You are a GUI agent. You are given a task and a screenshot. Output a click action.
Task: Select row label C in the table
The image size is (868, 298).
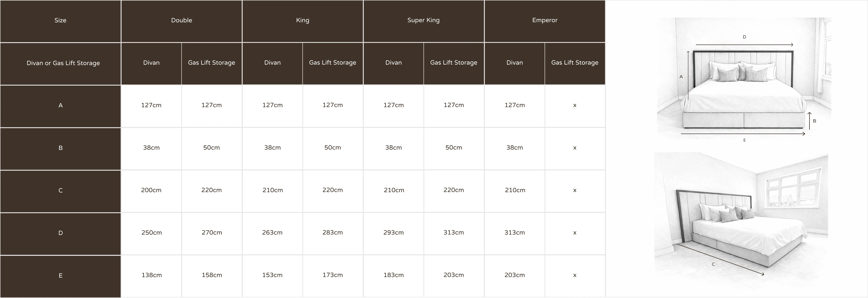tap(60, 191)
